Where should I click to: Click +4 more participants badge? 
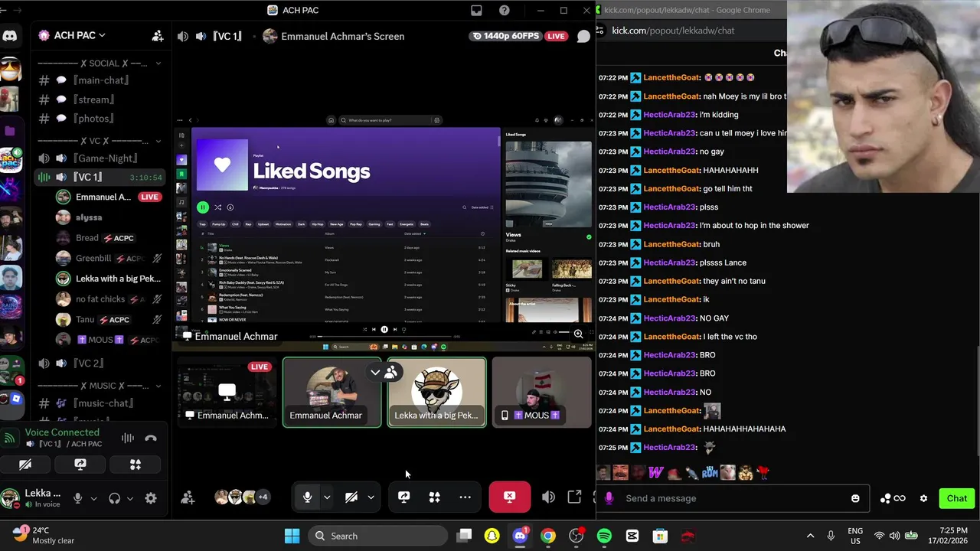(263, 497)
